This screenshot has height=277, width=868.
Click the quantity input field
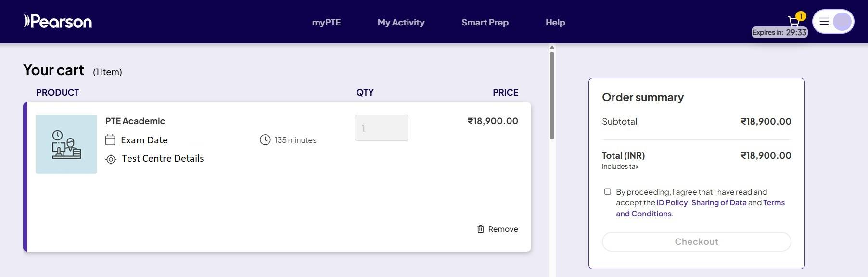[x=381, y=128]
